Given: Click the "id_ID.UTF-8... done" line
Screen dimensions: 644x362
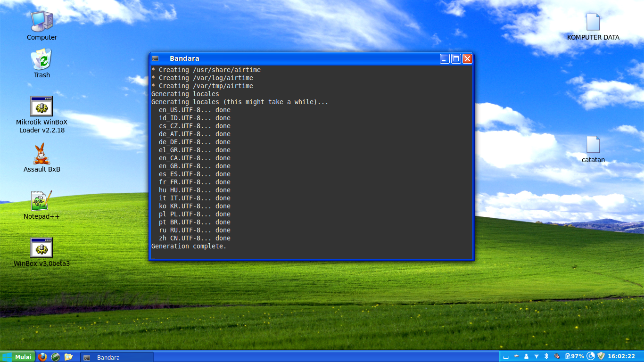Looking at the screenshot, I should [x=195, y=118].
